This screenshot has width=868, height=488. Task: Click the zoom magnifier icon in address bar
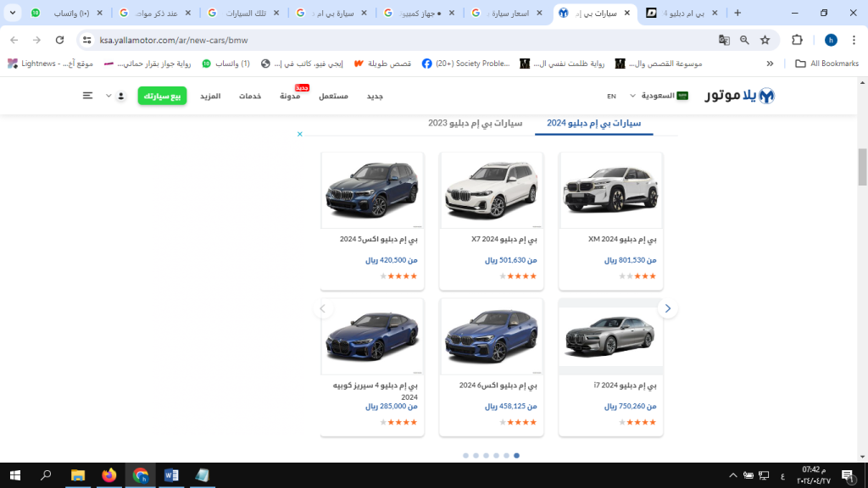tap(744, 40)
